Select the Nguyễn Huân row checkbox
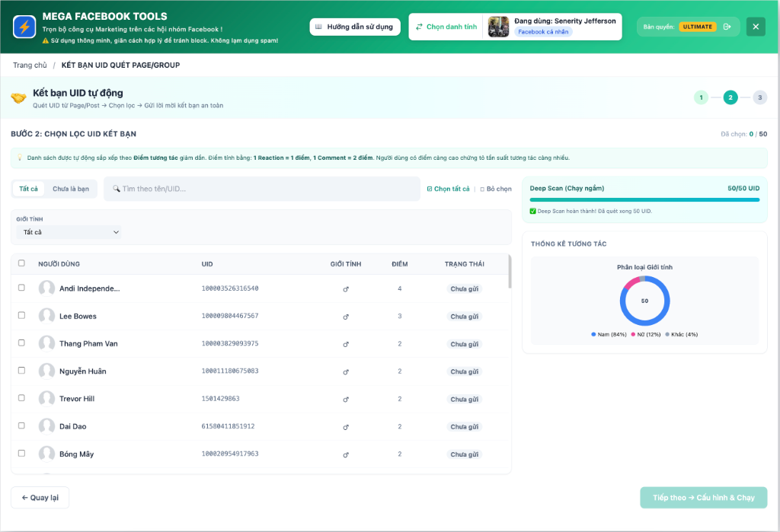Image resolution: width=780 pixels, height=532 pixels. pos(21,371)
